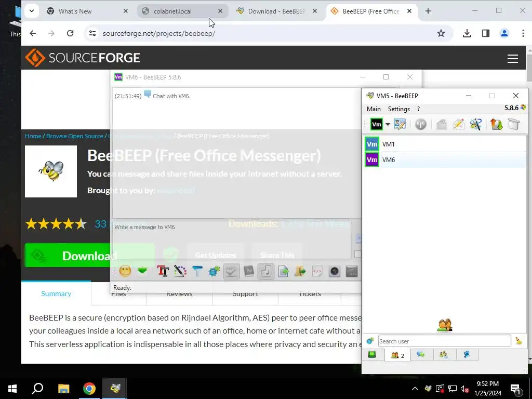Click inside the Search user field
The width and height of the screenshot is (532, 399).
point(445,341)
